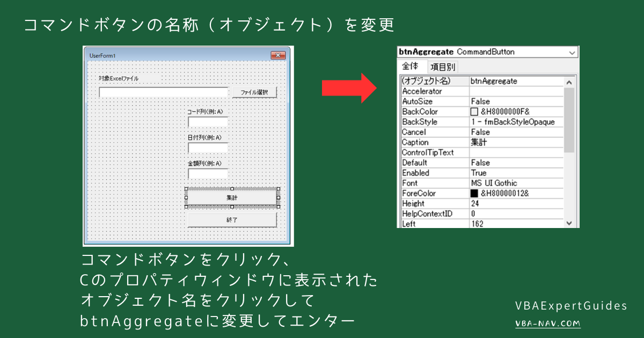
Task: Click the 対象Excelファイル text box
Action: 164,92
